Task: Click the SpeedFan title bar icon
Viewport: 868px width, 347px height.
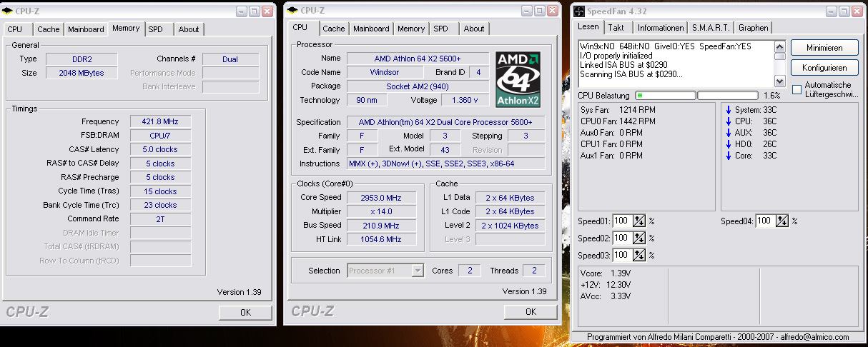Action: [x=580, y=11]
